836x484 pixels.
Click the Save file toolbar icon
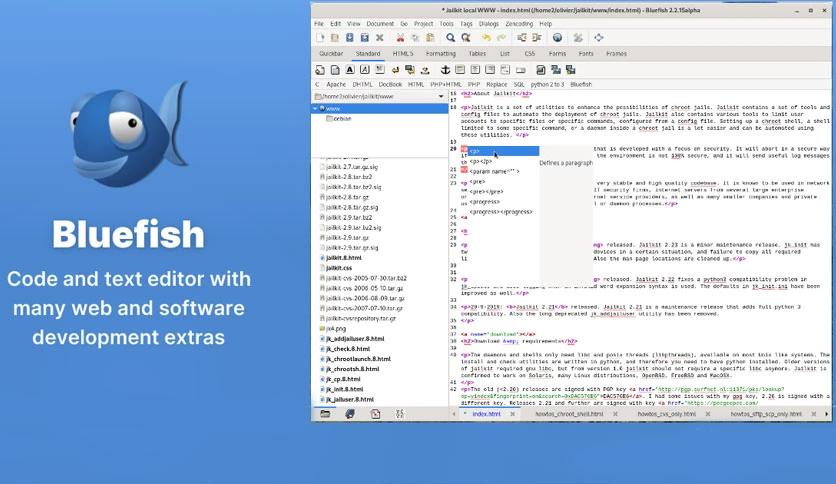(350, 38)
